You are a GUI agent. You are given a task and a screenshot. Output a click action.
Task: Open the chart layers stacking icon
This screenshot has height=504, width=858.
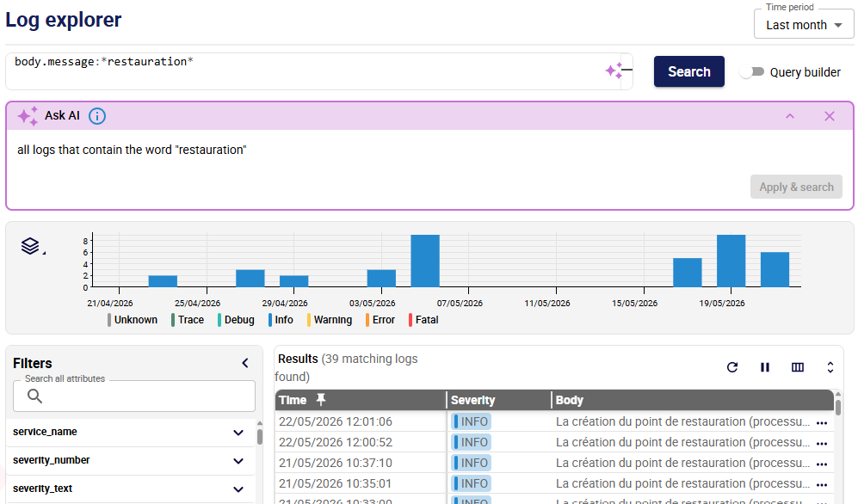(x=31, y=246)
